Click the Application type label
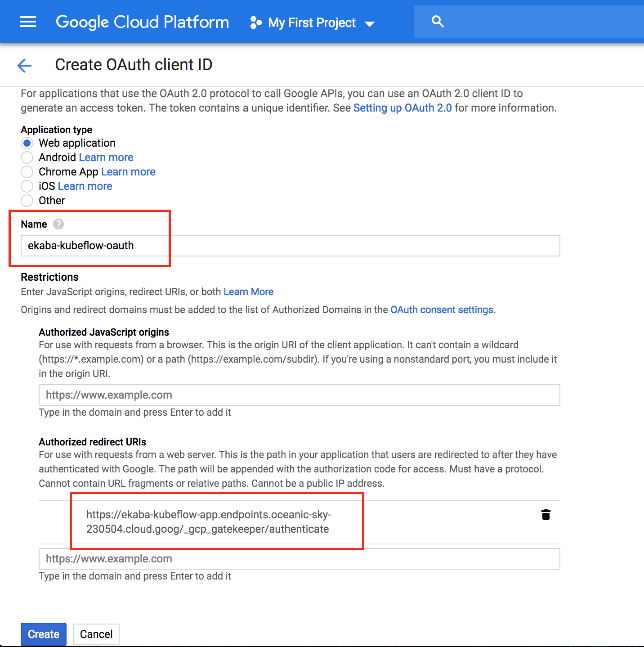 tap(56, 130)
